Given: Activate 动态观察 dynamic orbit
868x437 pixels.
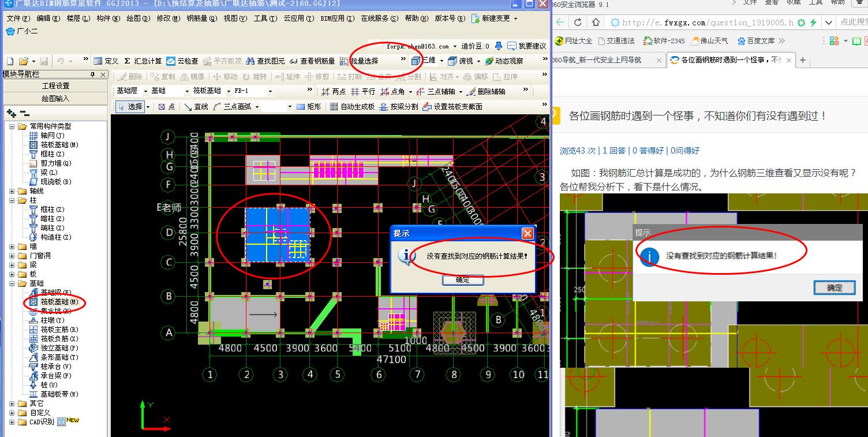Looking at the screenshot, I should pos(504,61).
